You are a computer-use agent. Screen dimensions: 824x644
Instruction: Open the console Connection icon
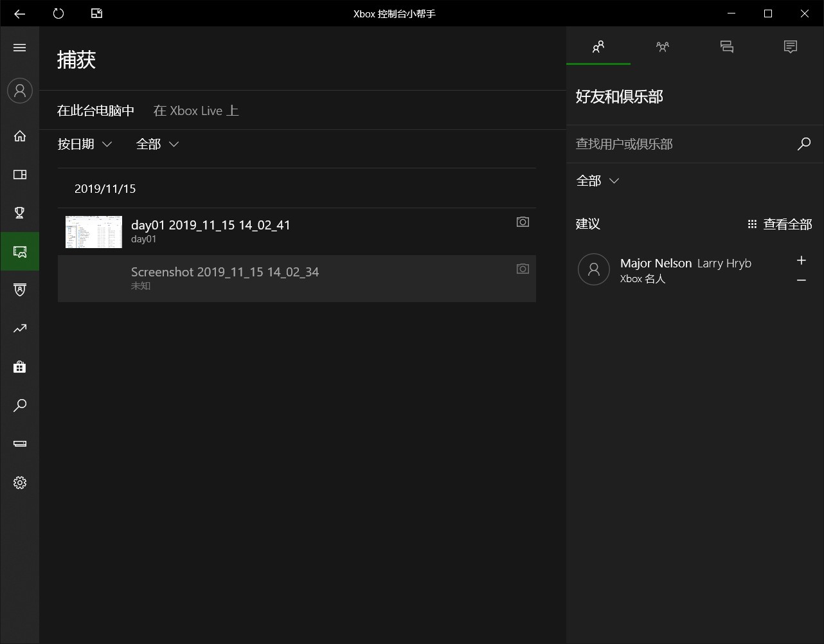pos(20,444)
